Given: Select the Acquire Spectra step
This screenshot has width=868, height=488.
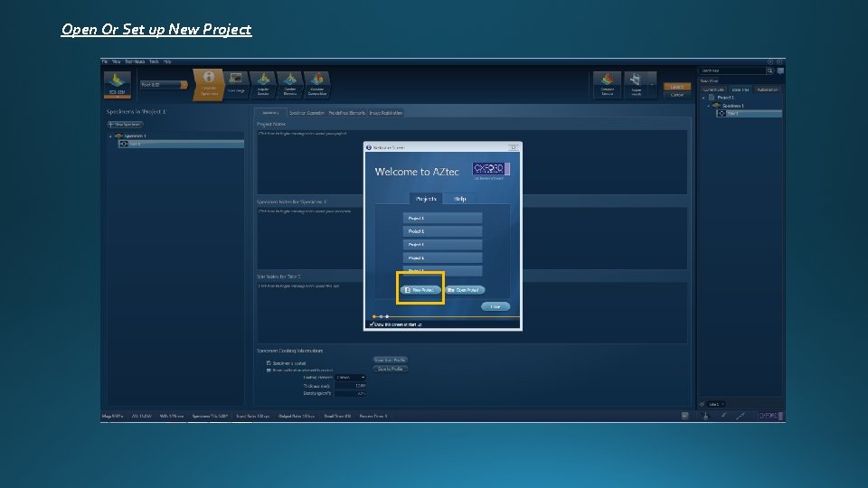Looking at the screenshot, I should (x=263, y=84).
